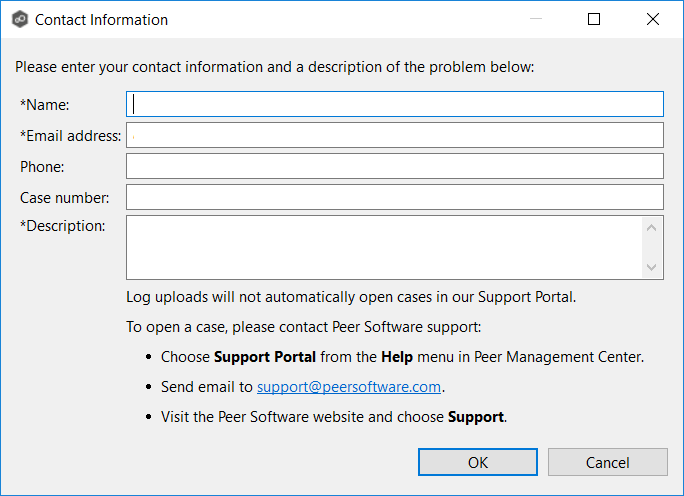This screenshot has height=496, width=684.
Task: Click into the Email address field
Action: click(394, 135)
